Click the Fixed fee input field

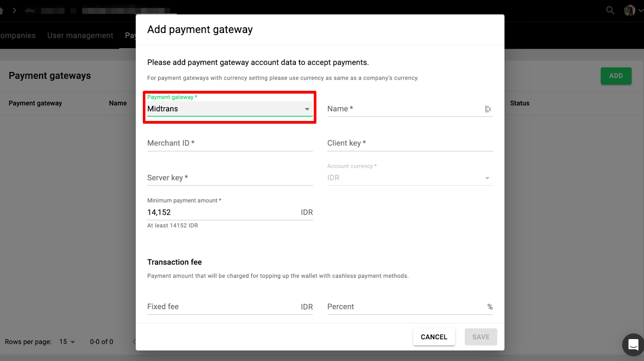point(221,307)
